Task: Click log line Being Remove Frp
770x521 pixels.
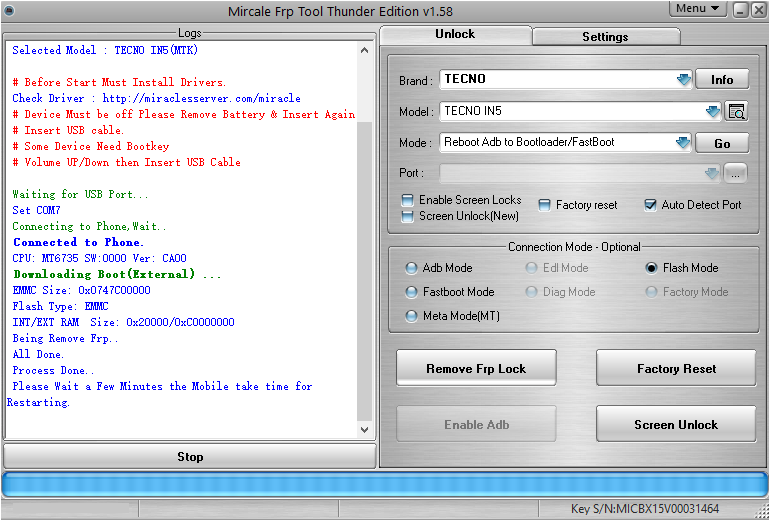Action: (65, 338)
